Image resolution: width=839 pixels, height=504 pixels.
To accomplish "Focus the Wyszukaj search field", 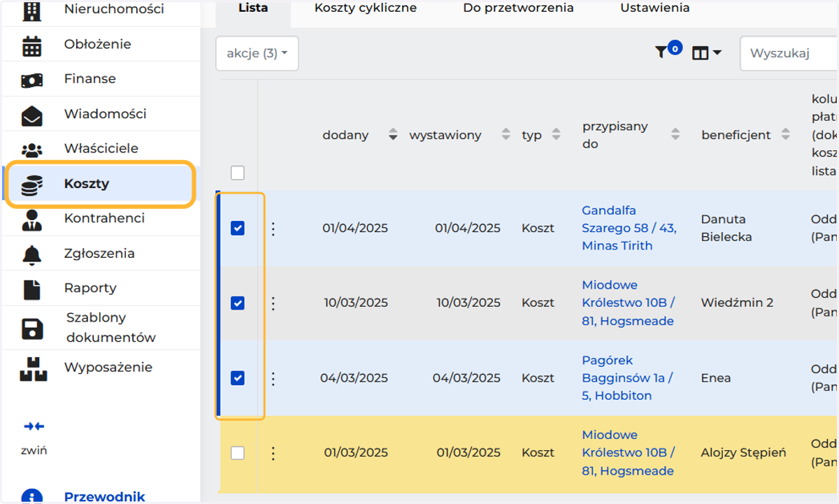I will (789, 53).
